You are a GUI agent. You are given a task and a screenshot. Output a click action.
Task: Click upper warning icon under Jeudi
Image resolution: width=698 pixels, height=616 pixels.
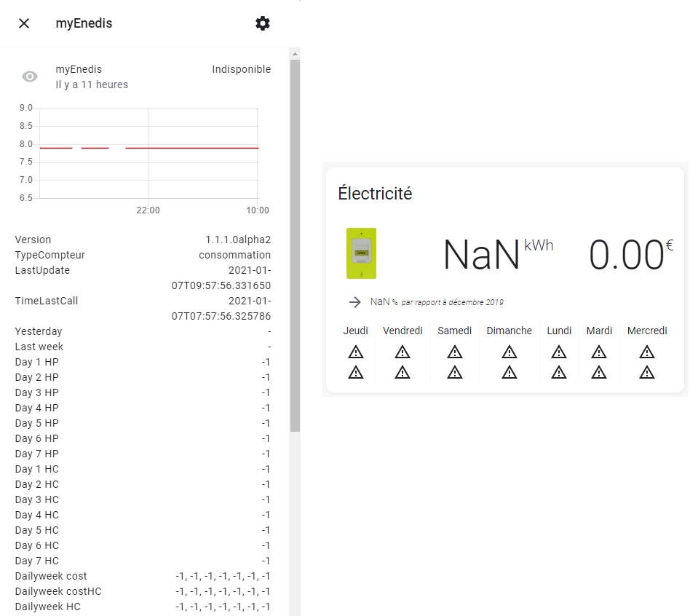[x=356, y=352]
